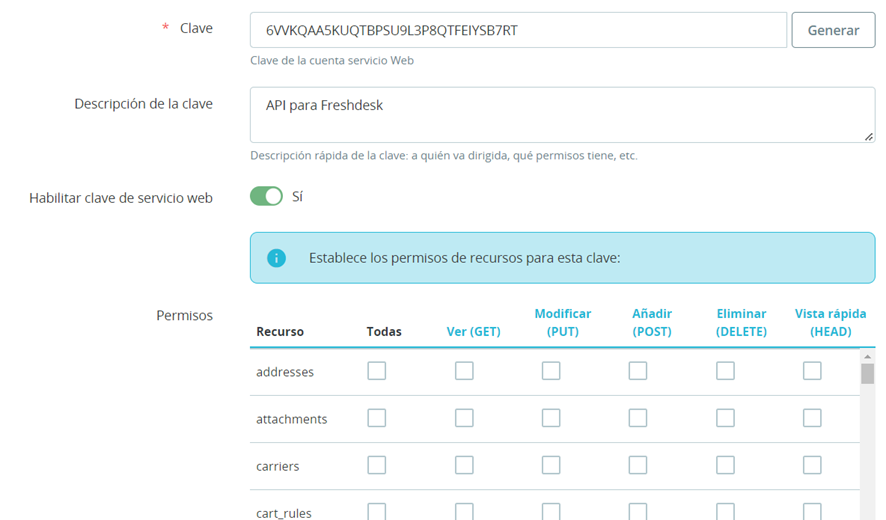Click the Ver (GET) column header
The image size is (886, 520).
(x=473, y=331)
